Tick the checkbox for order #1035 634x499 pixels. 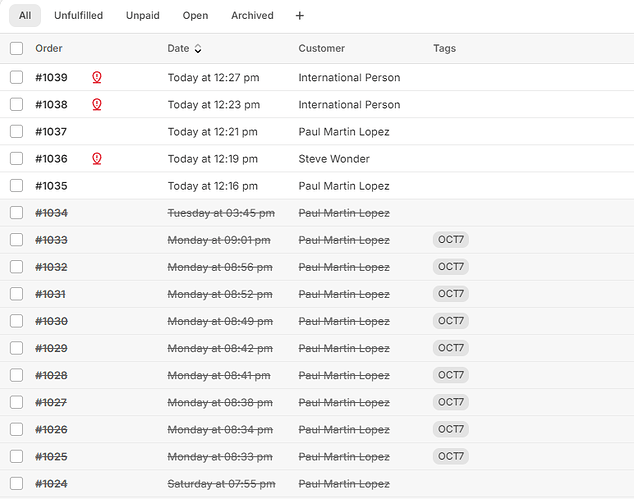pyautogui.click(x=16, y=185)
